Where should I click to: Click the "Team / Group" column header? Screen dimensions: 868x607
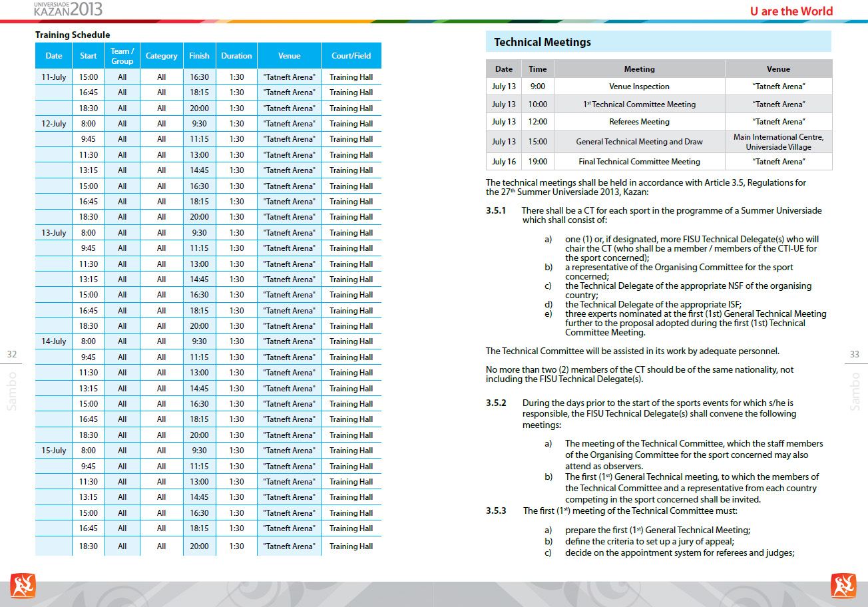tap(122, 56)
